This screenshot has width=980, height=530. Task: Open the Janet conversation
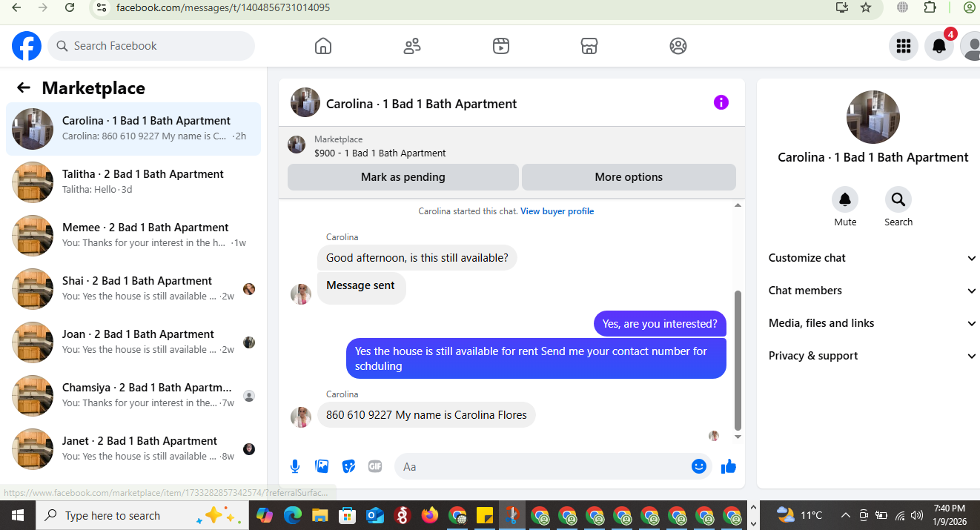(133, 449)
